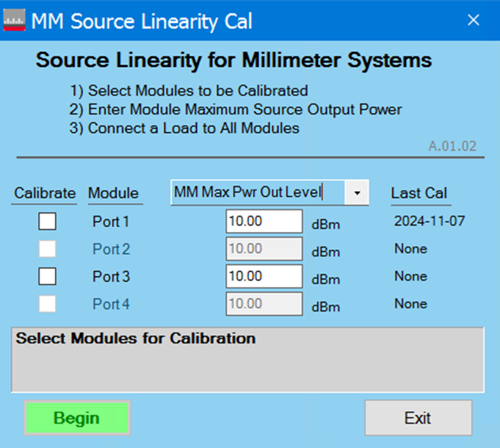This screenshot has width=500, height=448.
Task: Click the MM Source Linearity Cal title bar icon
Action: pos(15,21)
